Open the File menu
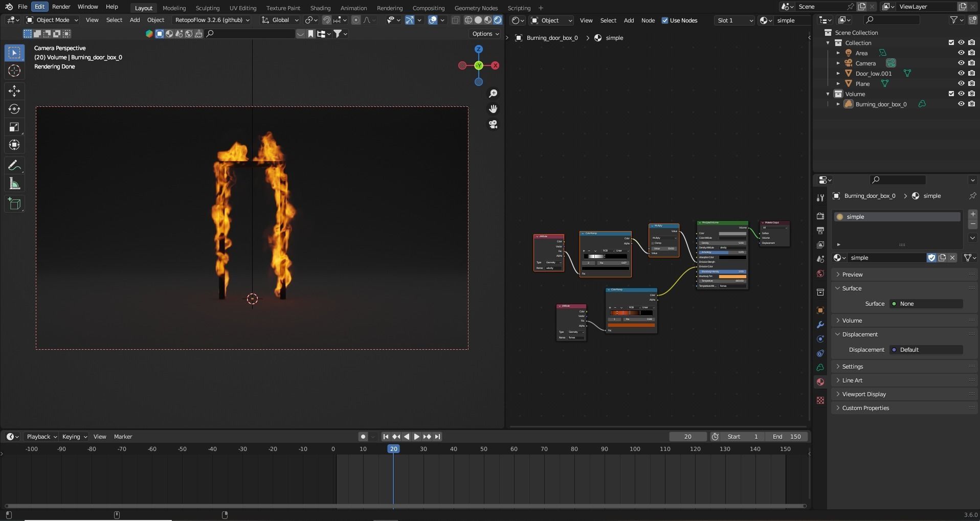980x521 pixels. [23, 7]
